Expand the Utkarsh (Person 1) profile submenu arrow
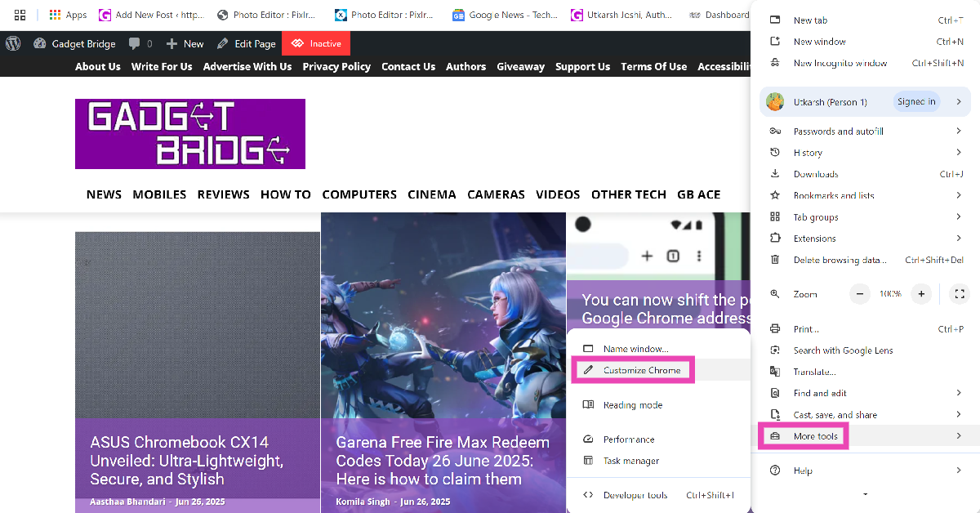This screenshot has width=980, height=513. pos(959,102)
